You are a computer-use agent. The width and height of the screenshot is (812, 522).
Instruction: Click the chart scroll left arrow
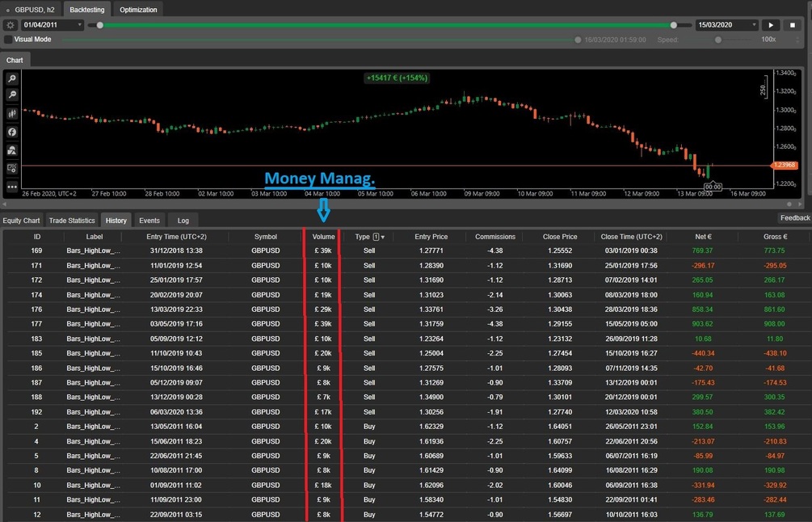4,204
